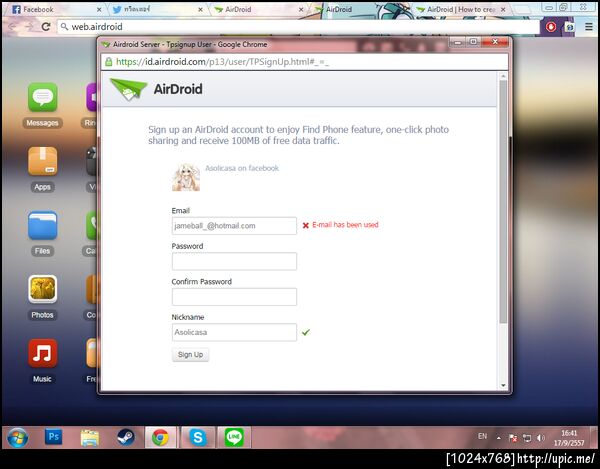The height and width of the screenshot is (469, 600).
Task: Open the Chrome hamburger menu
Action: coord(589,27)
